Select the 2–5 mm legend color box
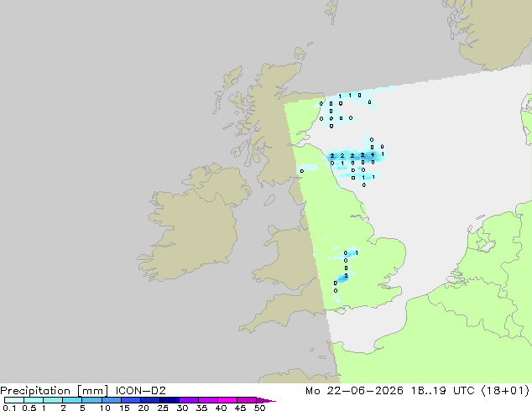This screenshot has height=411, width=532. pyautogui.click(x=72, y=400)
